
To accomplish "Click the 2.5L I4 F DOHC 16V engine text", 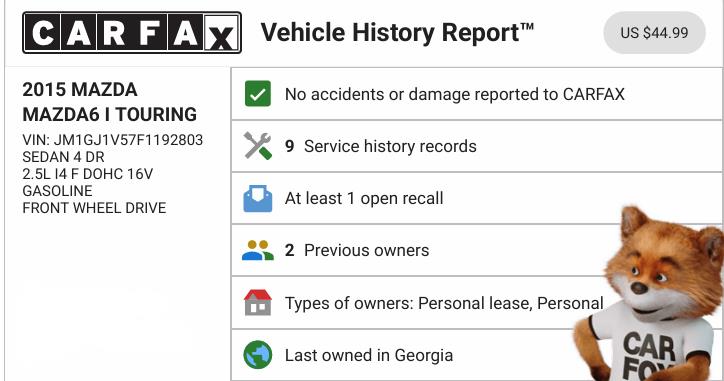I will pos(88,174).
